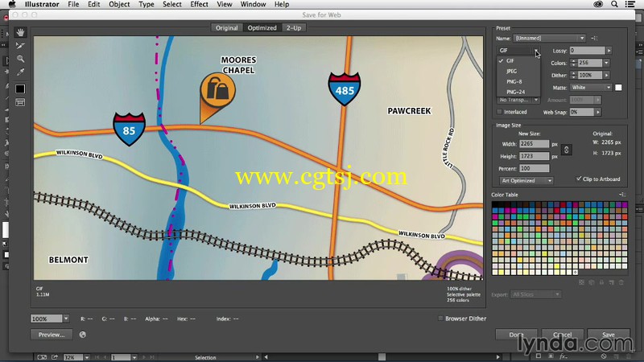
Task: Open the Object menu
Action: 119,4
